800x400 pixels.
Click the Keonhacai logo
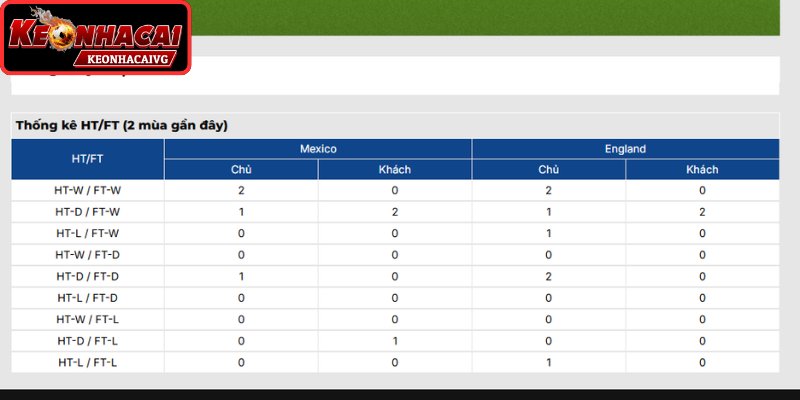[x=95, y=37]
